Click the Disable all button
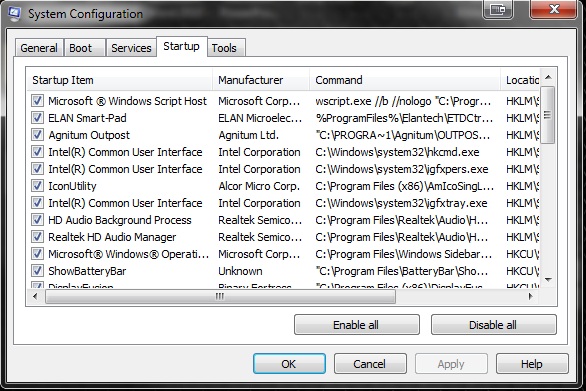The image size is (586, 391). click(x=493, y=324)
